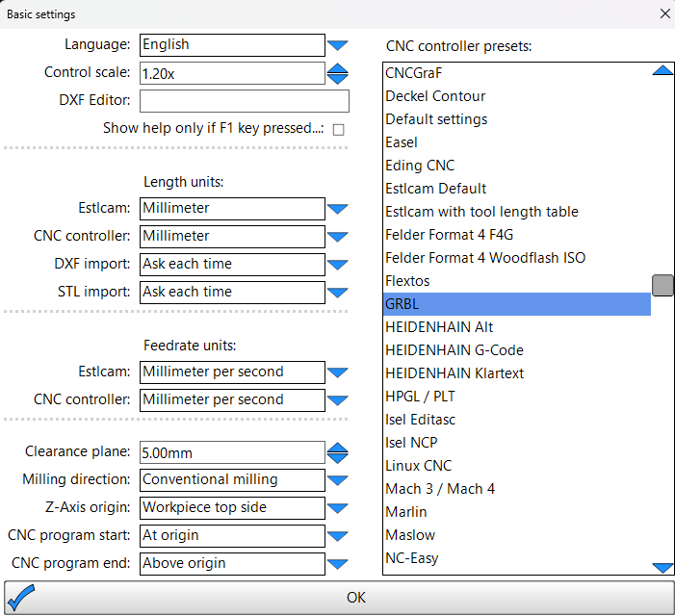The height and width of the screenshot is (616, 675).
Task: Click the Clearance plane stepper arrows
Action: click(x=337, y=453)
